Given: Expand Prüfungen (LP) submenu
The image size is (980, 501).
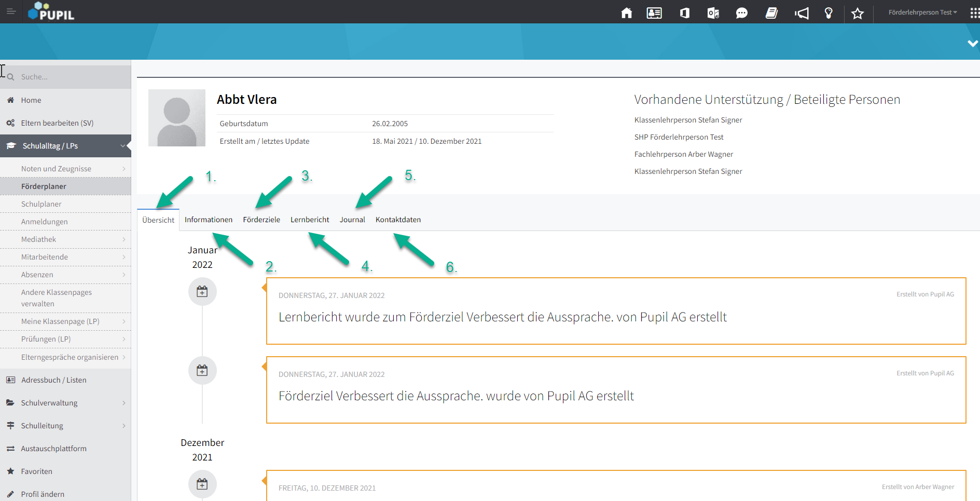Looking at the screenshot, I should pos(65,339).
